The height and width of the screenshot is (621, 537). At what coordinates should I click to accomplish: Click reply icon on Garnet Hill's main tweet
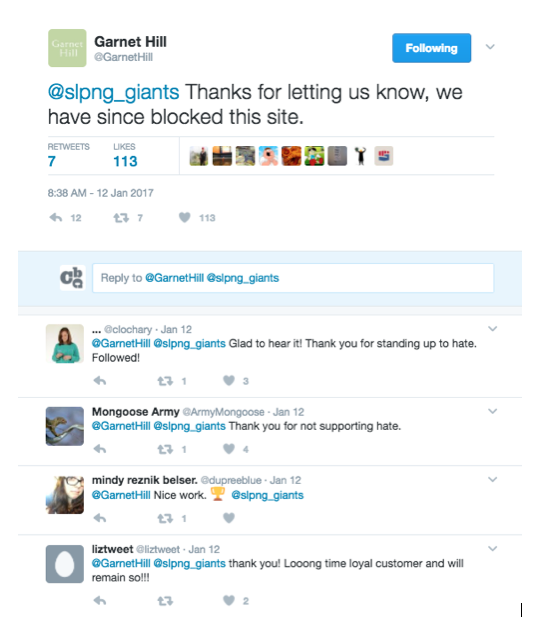pos(56,217)
